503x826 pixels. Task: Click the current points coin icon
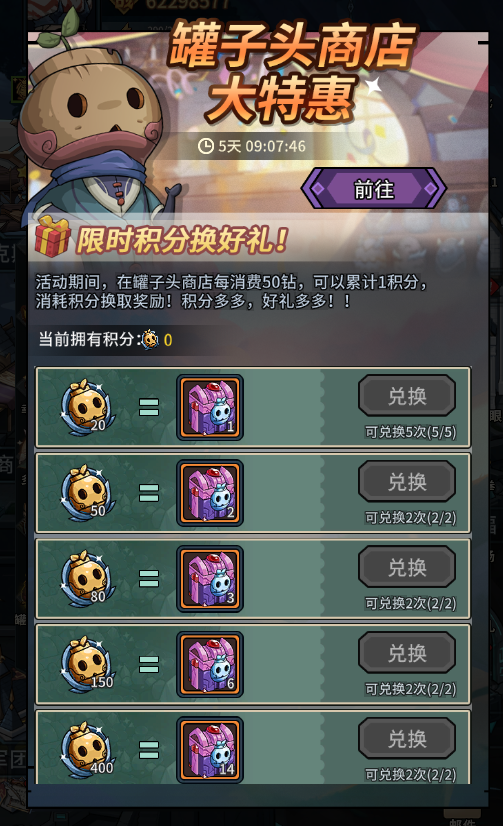[x=150, y=339]
